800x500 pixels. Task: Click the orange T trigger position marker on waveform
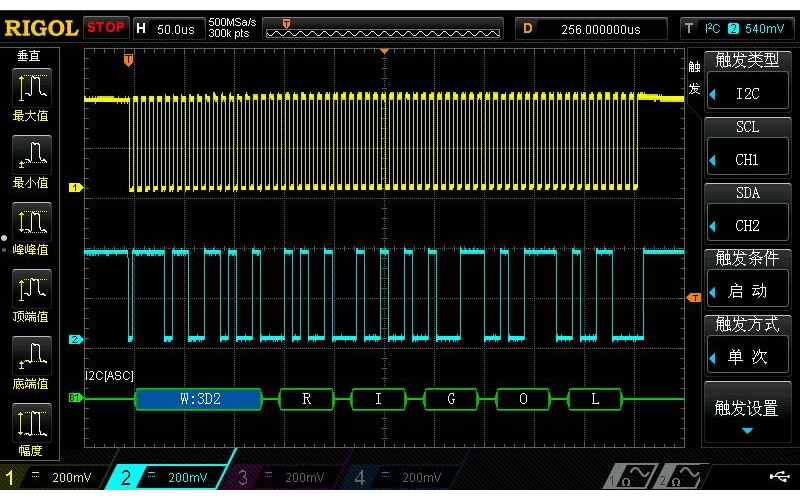[128, 60]
